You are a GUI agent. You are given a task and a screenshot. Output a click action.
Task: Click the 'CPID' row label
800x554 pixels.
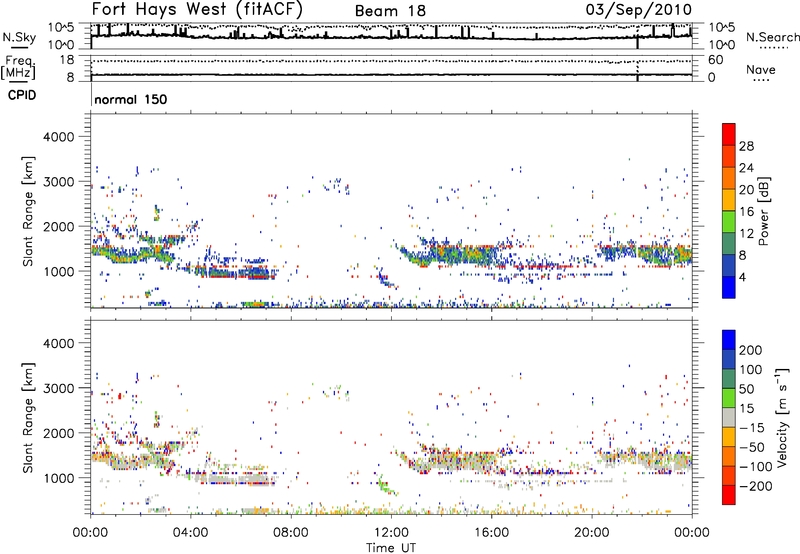click(22, 95)
